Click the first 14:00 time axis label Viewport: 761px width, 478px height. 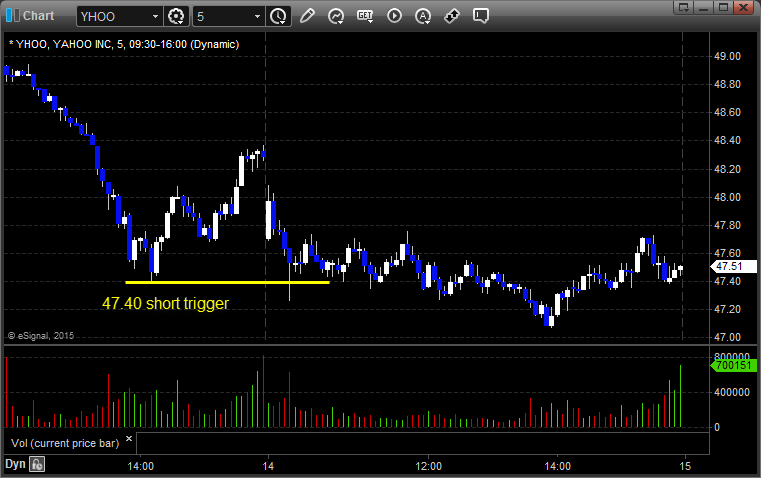tap(141, 466)
